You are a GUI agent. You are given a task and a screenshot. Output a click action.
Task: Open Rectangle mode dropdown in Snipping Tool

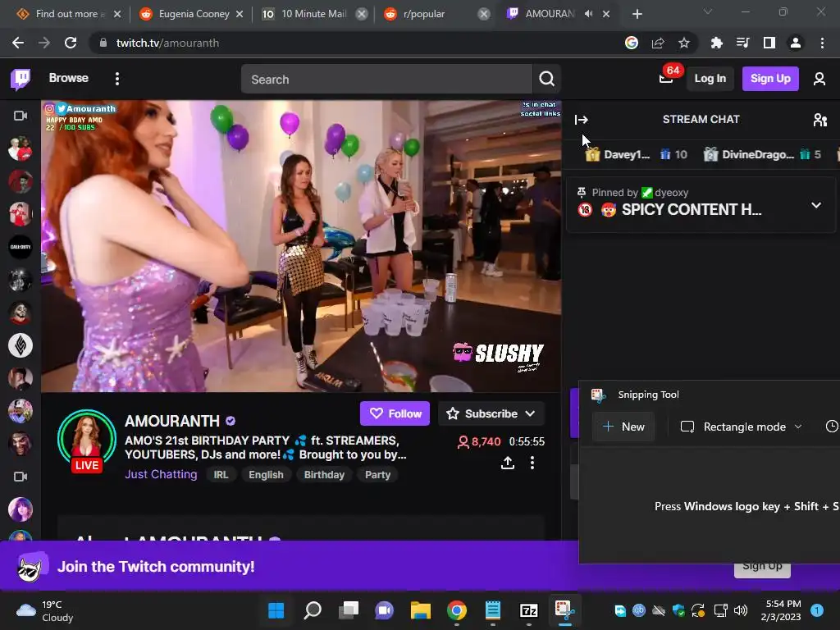742,427
